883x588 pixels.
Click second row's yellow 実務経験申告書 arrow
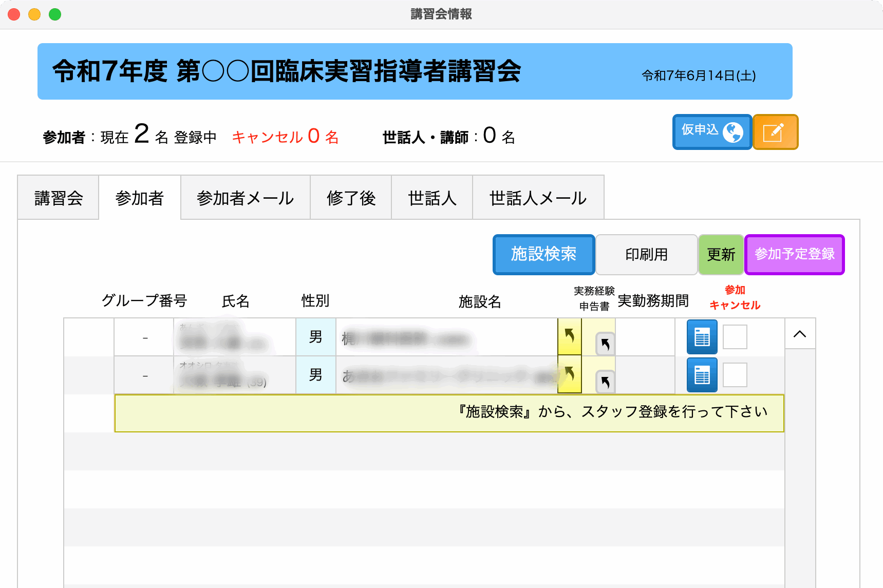[x=569, y=374]
